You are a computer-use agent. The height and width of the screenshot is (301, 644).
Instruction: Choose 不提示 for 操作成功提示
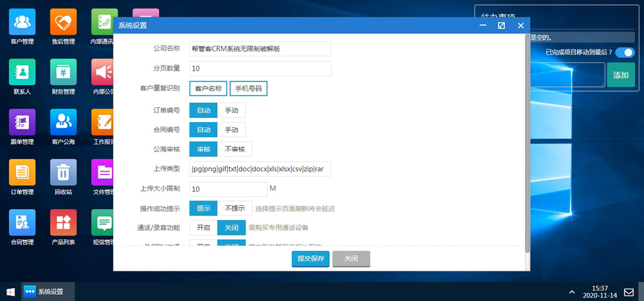(234, 208)
